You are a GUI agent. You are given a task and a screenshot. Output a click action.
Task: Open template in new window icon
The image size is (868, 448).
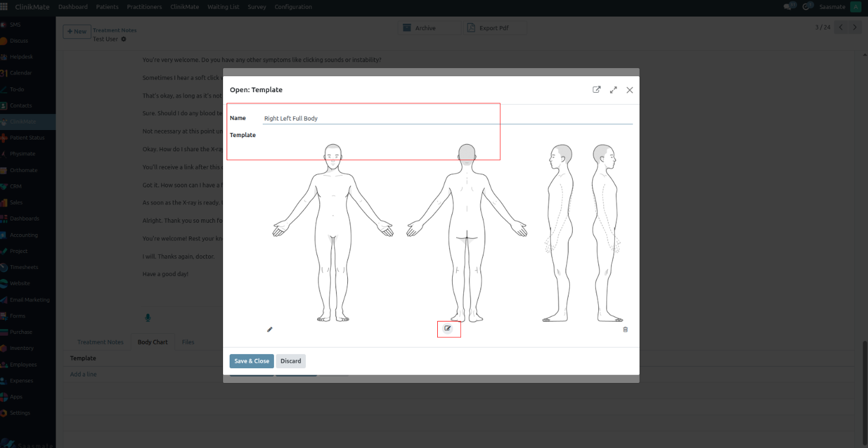pyautogui.click(x=596, y=90)
